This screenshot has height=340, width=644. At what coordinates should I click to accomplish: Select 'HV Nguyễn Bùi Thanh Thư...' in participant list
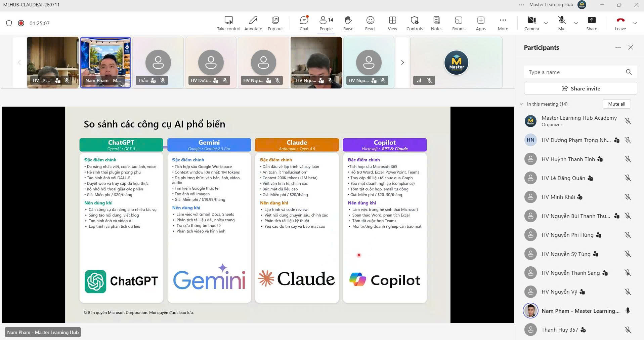576,216
